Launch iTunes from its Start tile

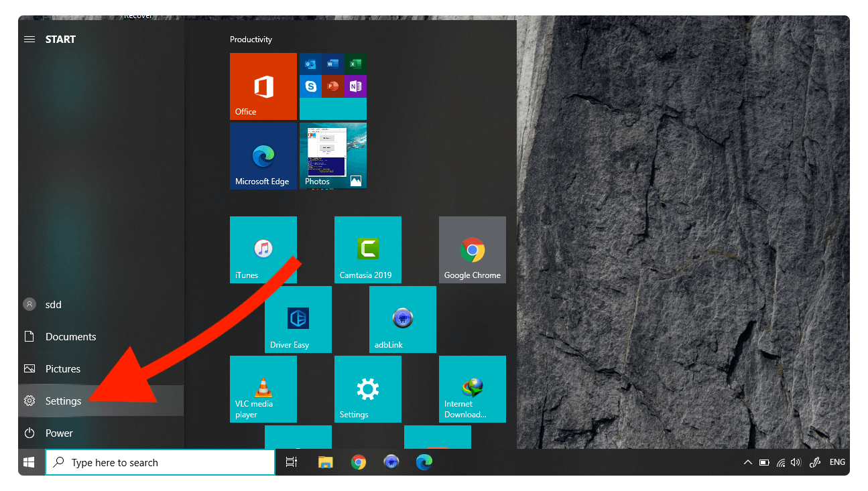point(263,250)
